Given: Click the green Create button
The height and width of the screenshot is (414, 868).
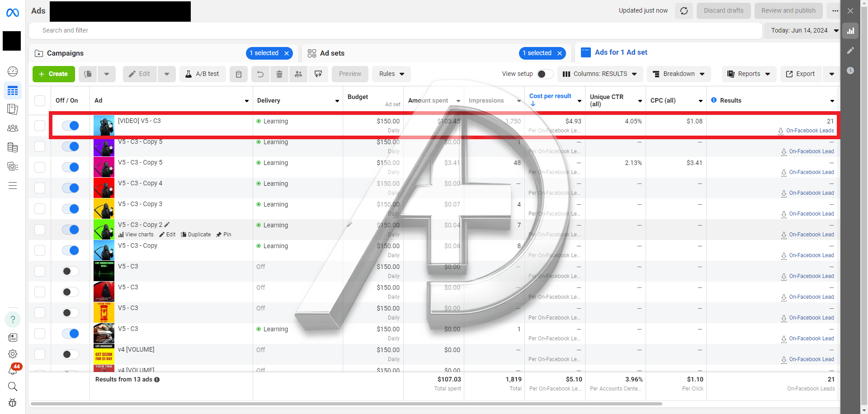Looking at the screenshot, I should pyautogui.click(x=53, y=74).
